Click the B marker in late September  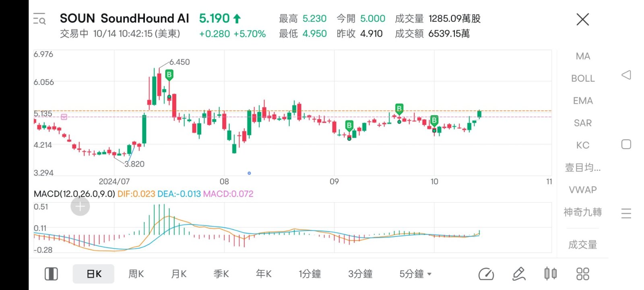click(399, 109)
